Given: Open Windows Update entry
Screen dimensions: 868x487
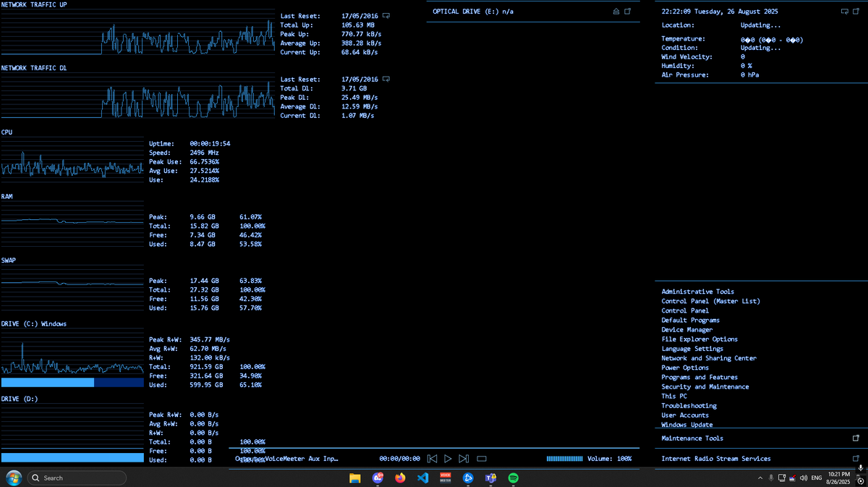Looking at the screenshot, I should click(686, 425).
